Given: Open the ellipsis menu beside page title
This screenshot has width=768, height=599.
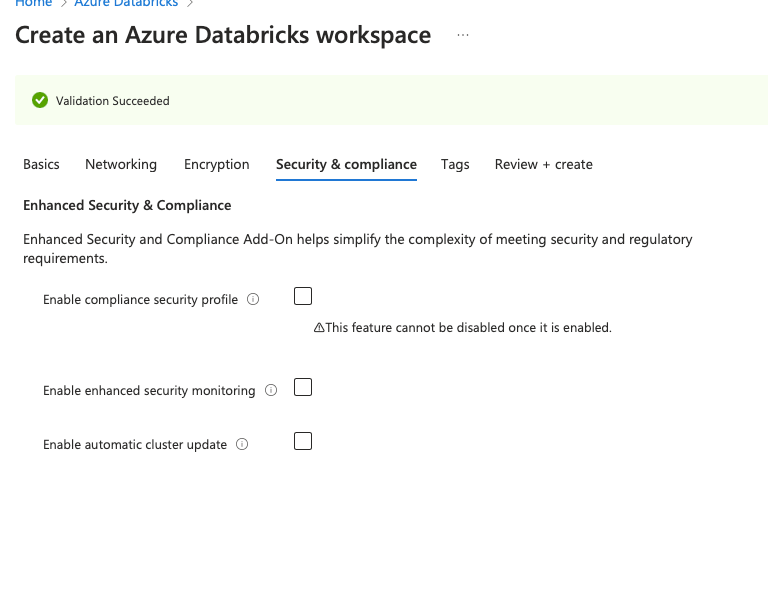Looking at the screenshot, I should [x=462, y=36].
